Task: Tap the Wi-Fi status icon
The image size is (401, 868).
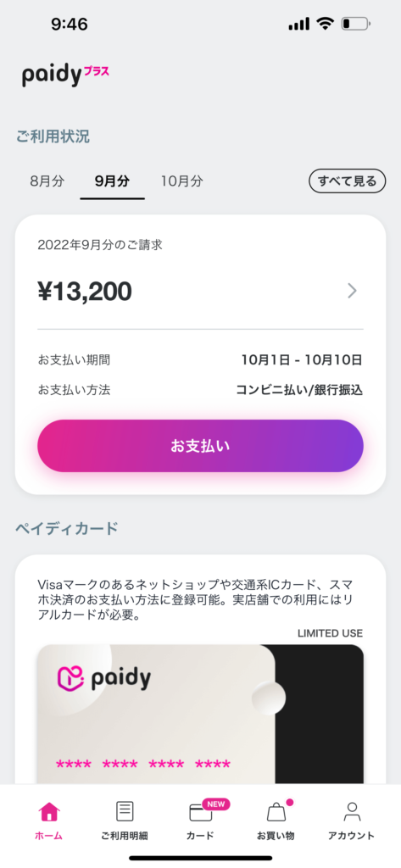Action: pos(325,23)
